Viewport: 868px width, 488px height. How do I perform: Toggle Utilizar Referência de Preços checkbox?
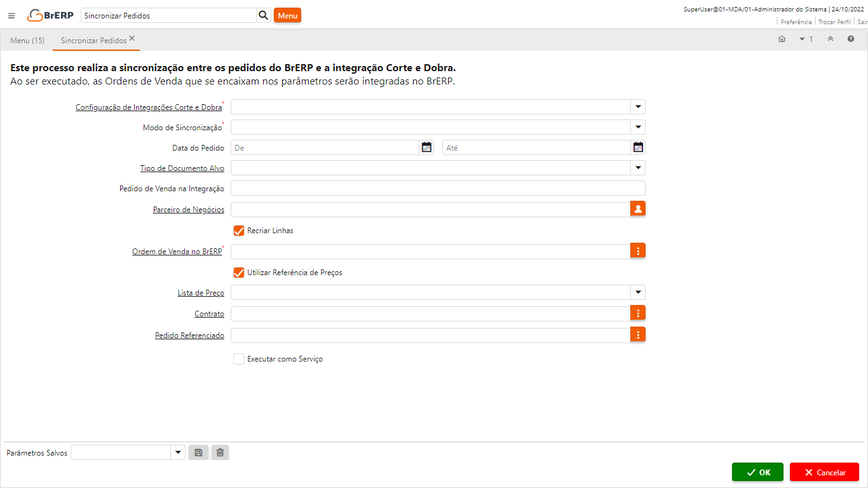pyautogui.click(x=239, y=273)
